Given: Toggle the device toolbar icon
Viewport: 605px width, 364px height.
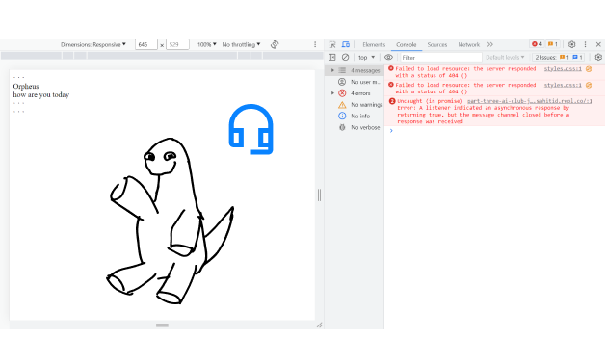Looking at the screenshot, I should (346, 44).
